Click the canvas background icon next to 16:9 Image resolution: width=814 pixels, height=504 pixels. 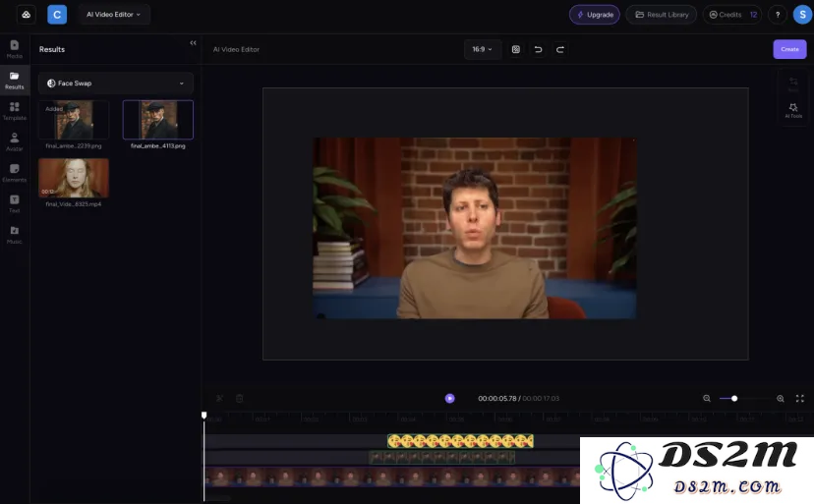click(515, 49)
